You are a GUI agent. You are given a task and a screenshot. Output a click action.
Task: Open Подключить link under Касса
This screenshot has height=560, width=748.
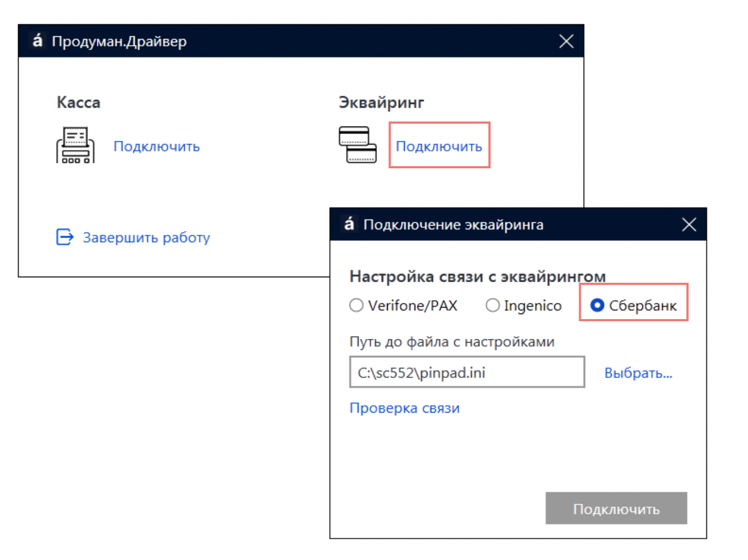pyautogui.click(x=156, y=146)
